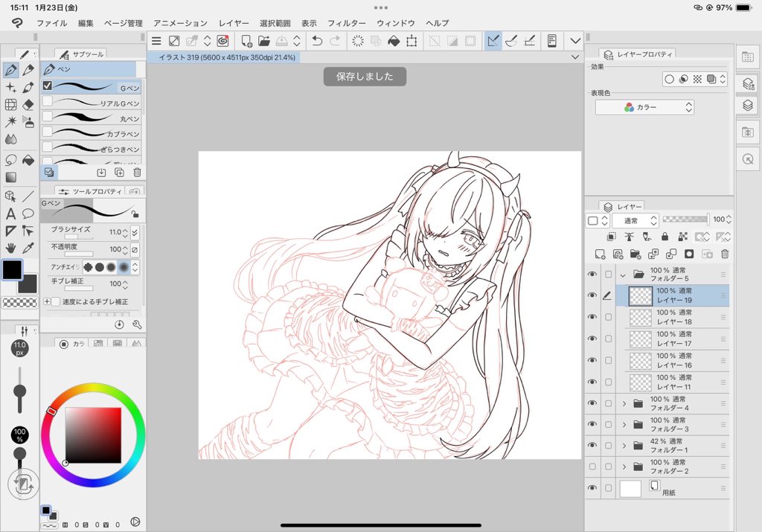The image size is (762, 532).
Task: Click the Transform scale icon in command bar
Action: (x=412, y=41)
